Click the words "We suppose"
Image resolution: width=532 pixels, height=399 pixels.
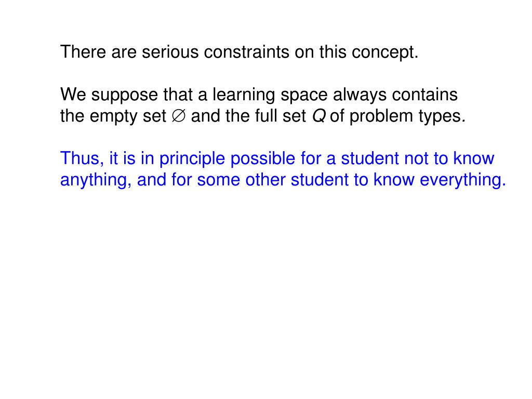point(109,96)
